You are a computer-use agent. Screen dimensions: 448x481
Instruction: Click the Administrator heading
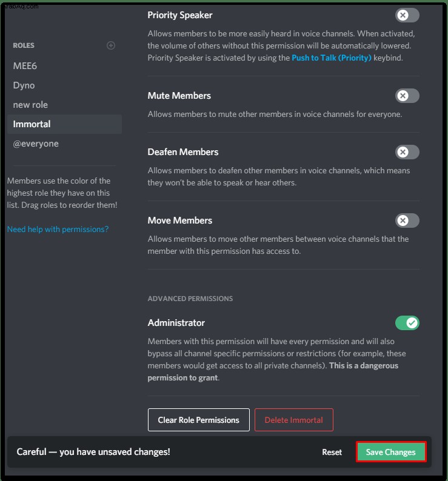pyautogui.click(x=176, y=323)
